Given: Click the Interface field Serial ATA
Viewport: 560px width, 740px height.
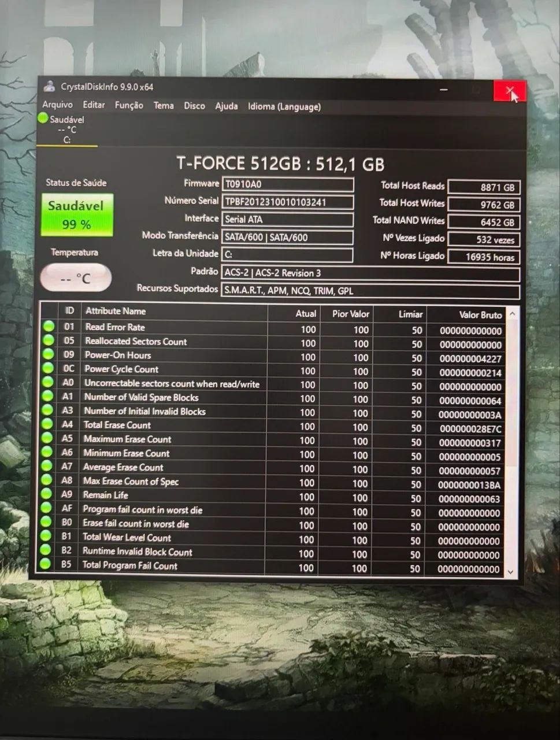Looking at the screenshot, I should click(288, 219).
